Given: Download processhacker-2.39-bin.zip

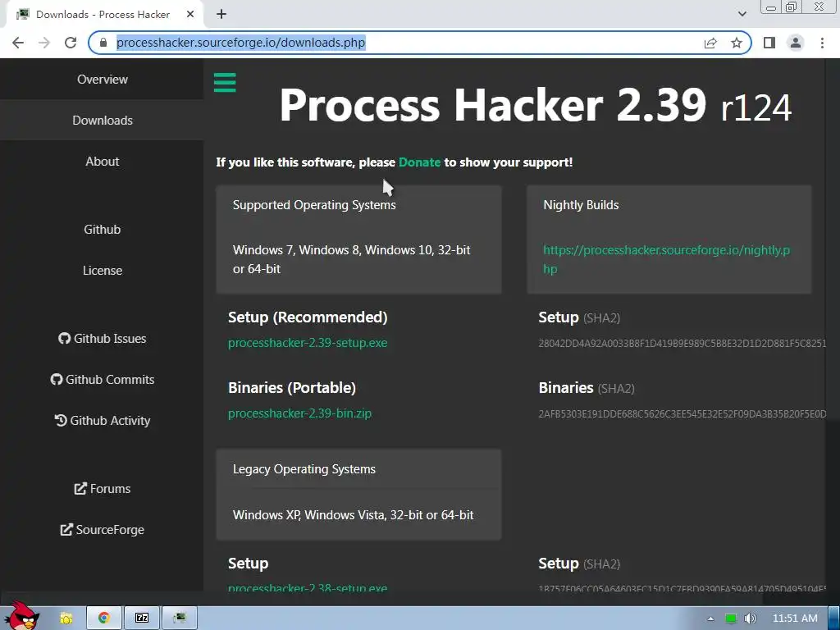Looking at the screenshot, I should coord(299,413).
